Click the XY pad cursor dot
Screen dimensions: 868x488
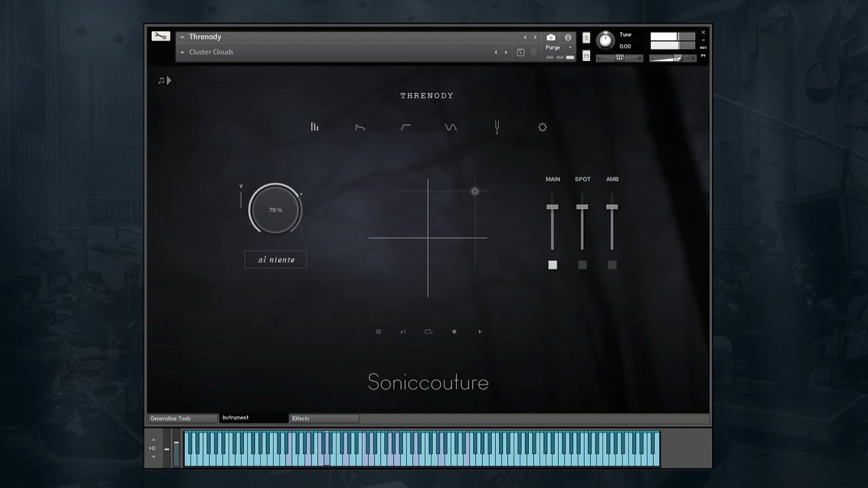475,191
